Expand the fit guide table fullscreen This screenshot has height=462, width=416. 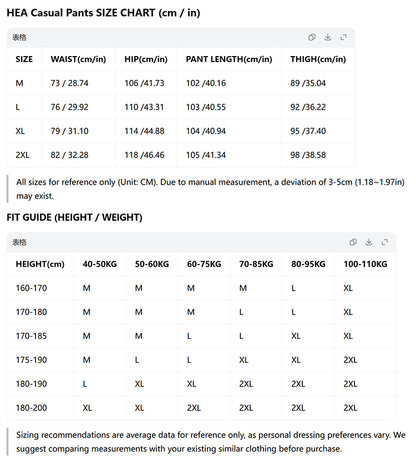[x=385, y=242]
